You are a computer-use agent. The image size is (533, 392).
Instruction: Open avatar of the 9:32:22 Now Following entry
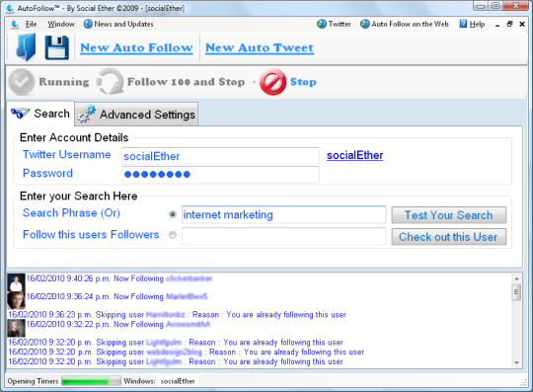[16, 328]
